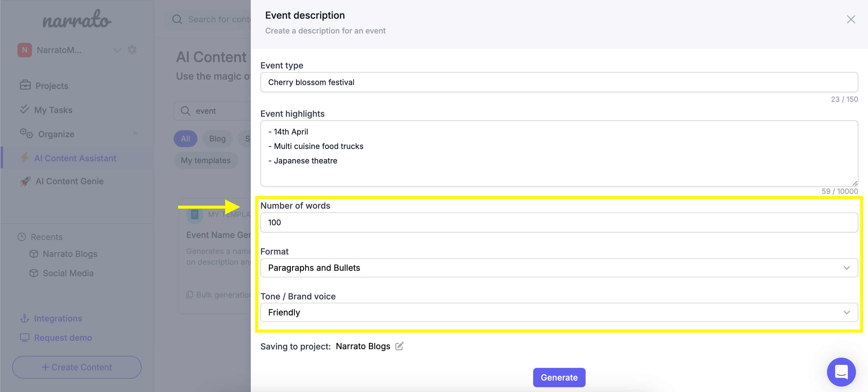Screen dimensions: 868x392
Task: Click the Organize gears icon
Action: [x=26, y=134]
